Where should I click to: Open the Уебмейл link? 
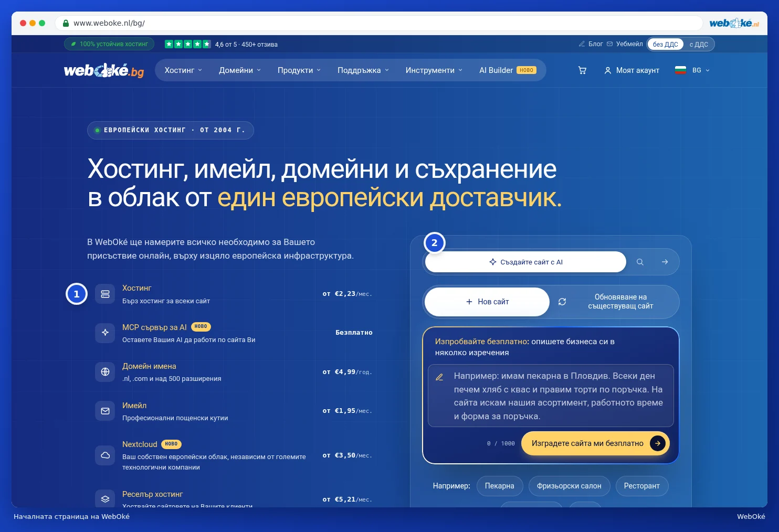625,44
